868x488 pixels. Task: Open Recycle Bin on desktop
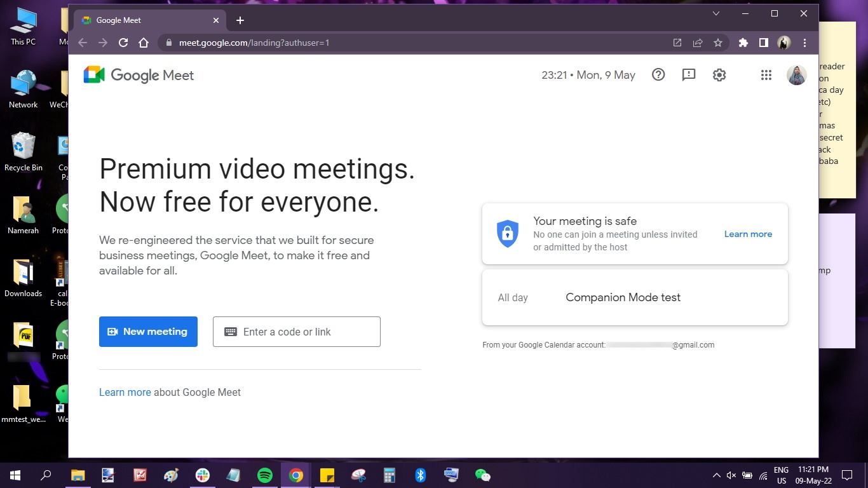click(24, 152)
